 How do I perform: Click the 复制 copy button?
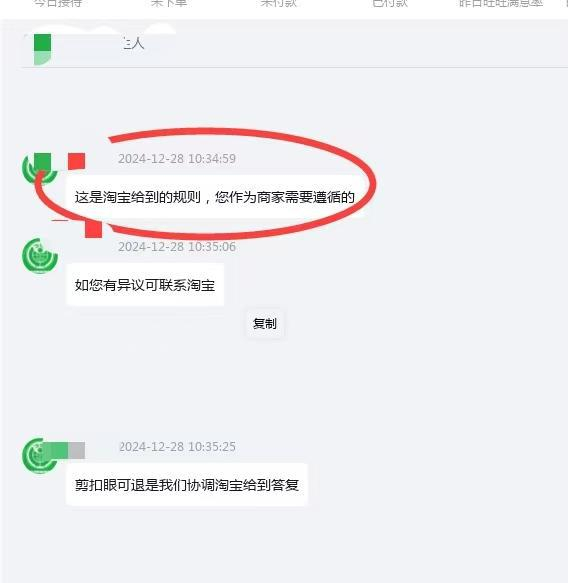click(265, 323)
